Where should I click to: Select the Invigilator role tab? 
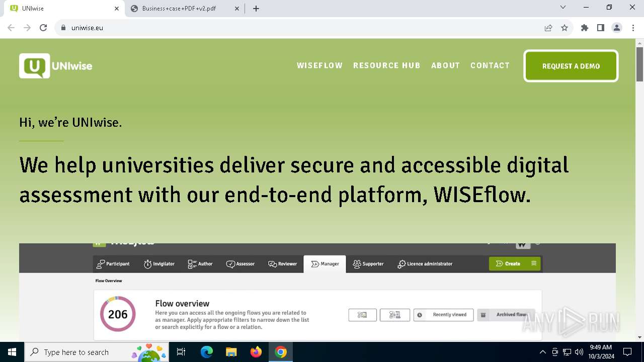(x=159, y=264)
